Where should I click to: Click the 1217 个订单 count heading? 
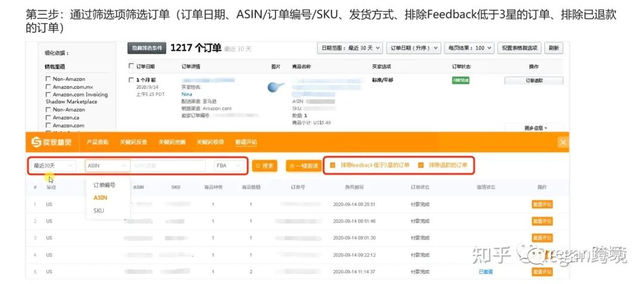(196, 48)
